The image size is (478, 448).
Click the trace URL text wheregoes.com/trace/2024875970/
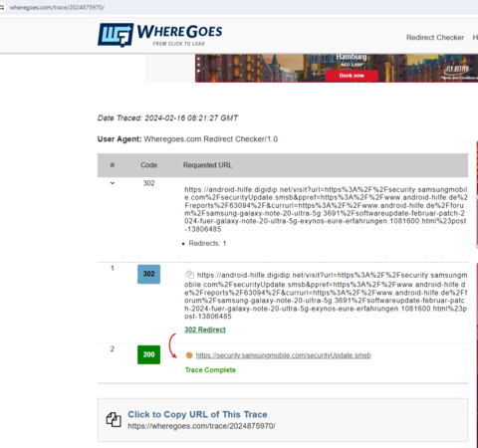coord(201,426)
